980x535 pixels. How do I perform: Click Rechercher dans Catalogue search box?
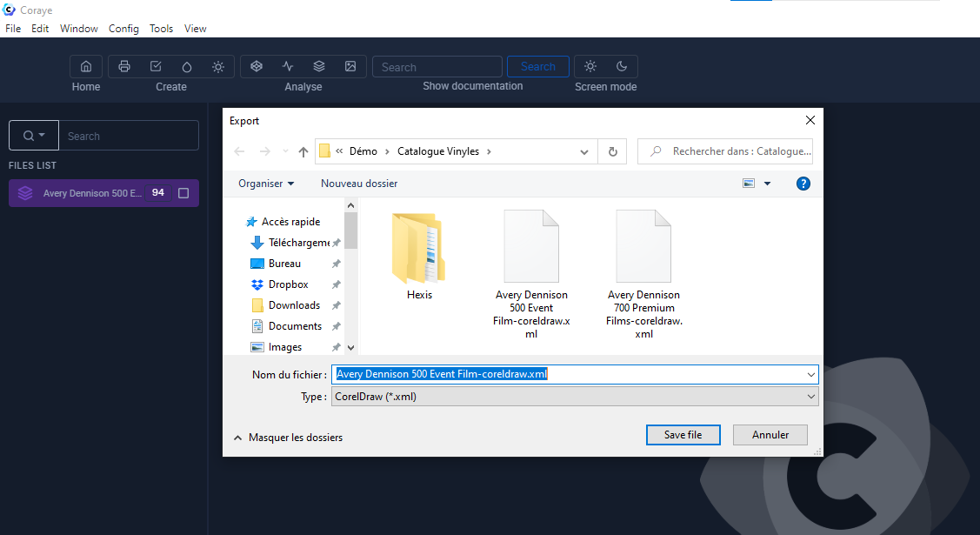point(725,151)
